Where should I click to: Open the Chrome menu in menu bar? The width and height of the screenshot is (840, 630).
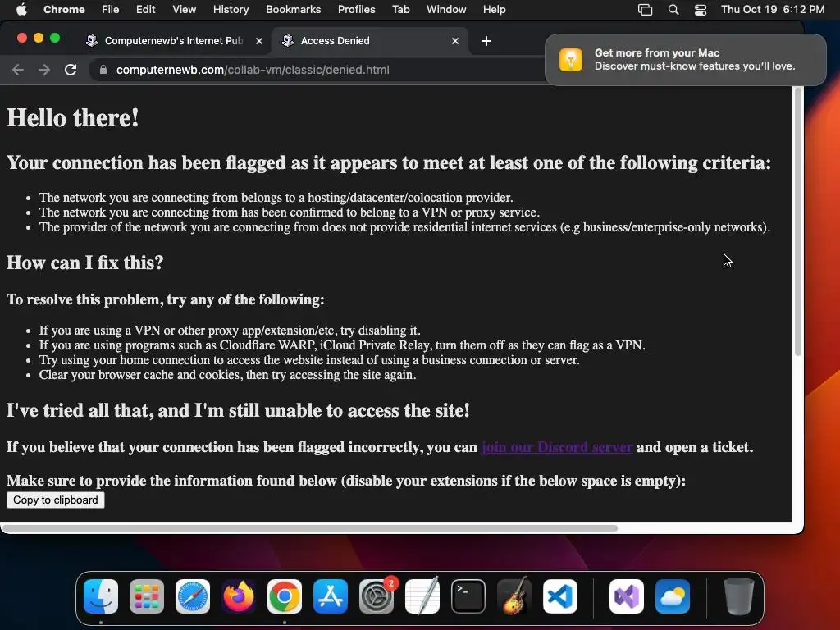tap(64, 9)
